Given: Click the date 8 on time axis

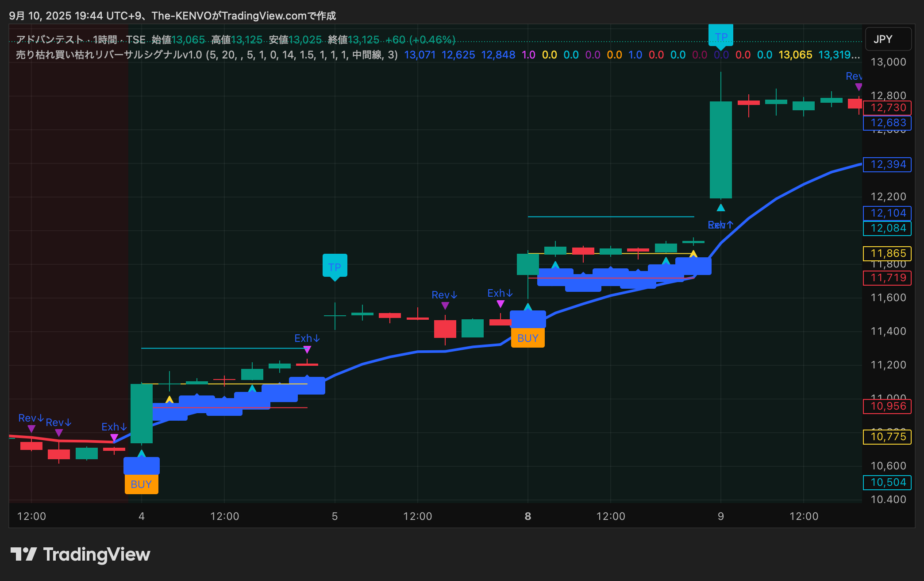Looking at the screenshot, I should [x=527, y=516].
